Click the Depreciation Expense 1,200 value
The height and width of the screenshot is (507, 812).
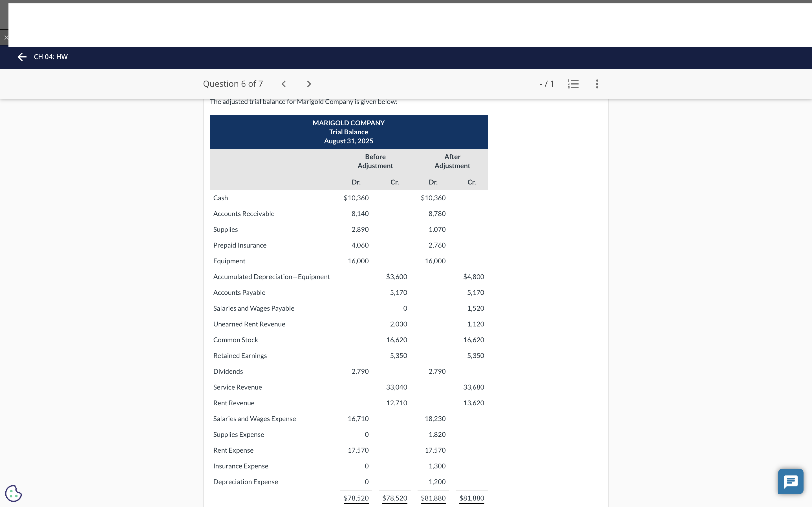click(x=437, y=482)
